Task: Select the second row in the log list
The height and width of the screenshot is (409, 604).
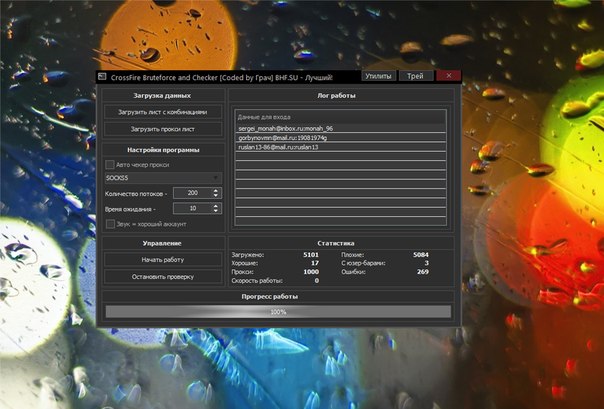Action: click(341, 137)
